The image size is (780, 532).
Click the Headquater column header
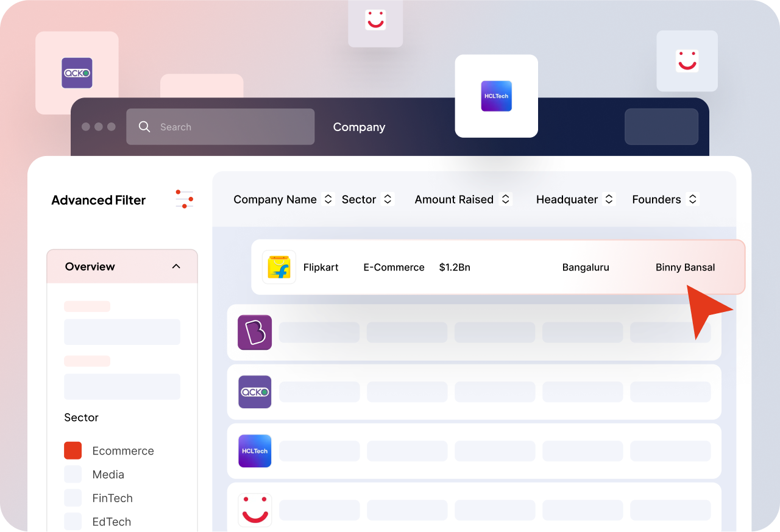tap(567, 199)
